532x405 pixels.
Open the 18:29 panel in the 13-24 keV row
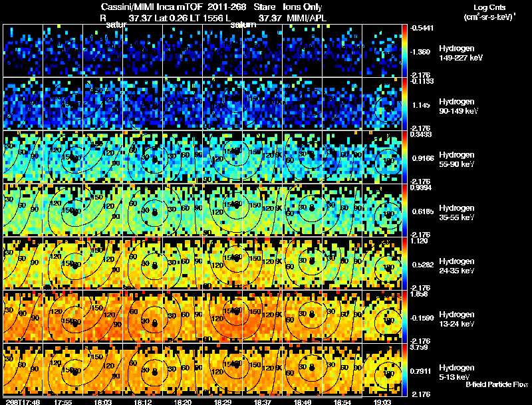[x=223, y=317]
